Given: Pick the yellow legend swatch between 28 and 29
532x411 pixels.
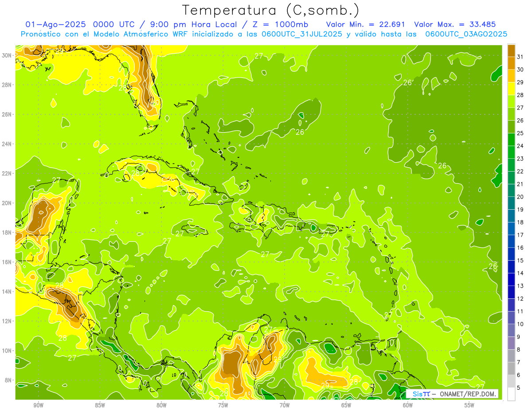Looking at the screenshot, I should coord(511,89).
